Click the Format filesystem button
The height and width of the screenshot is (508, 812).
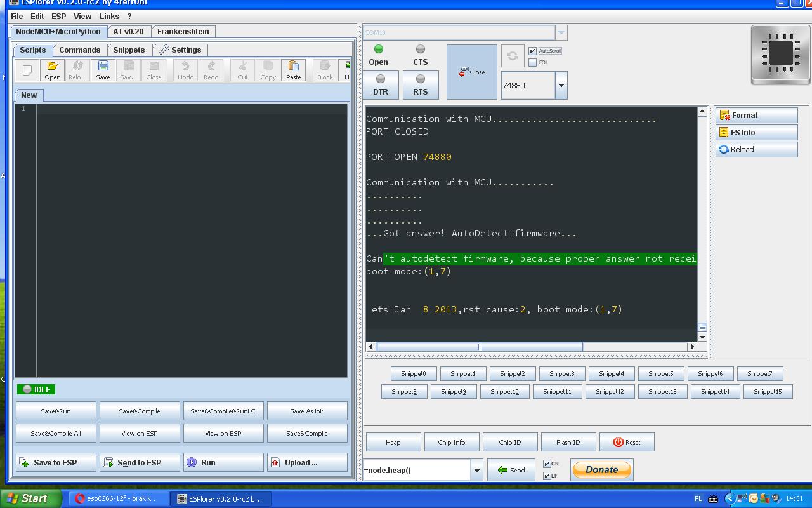[756, 116]
